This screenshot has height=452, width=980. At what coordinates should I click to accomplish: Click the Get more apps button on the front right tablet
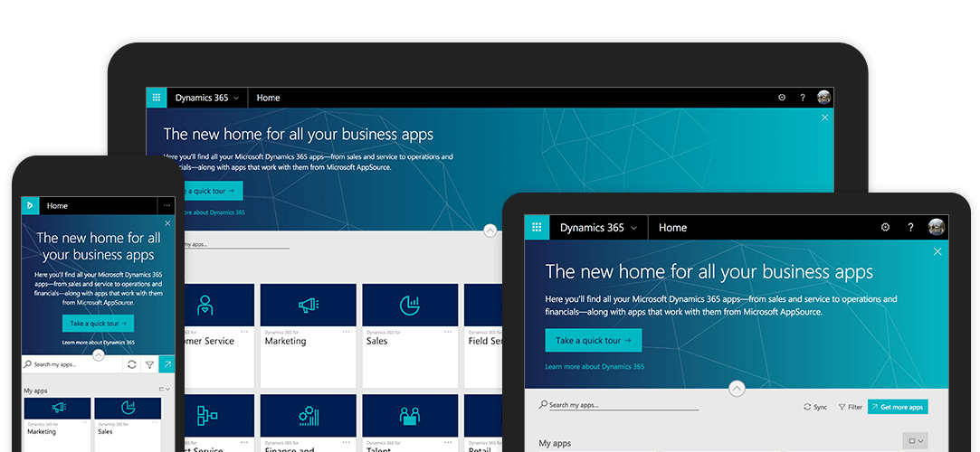click(x=898, y=407)
